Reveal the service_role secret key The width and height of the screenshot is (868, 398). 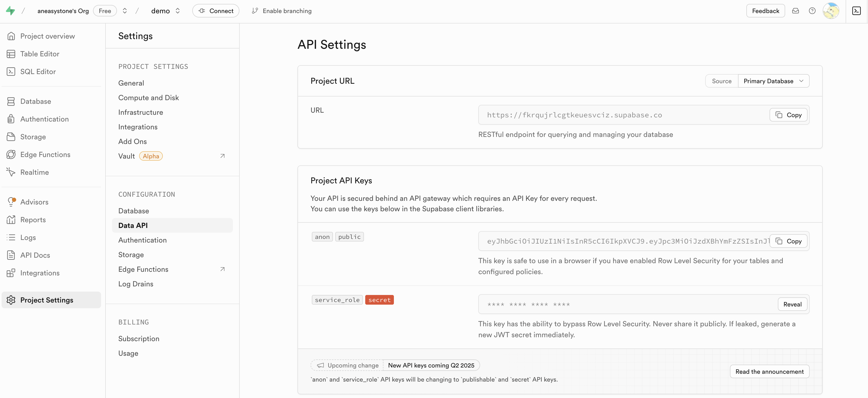(x=792, y=304)
